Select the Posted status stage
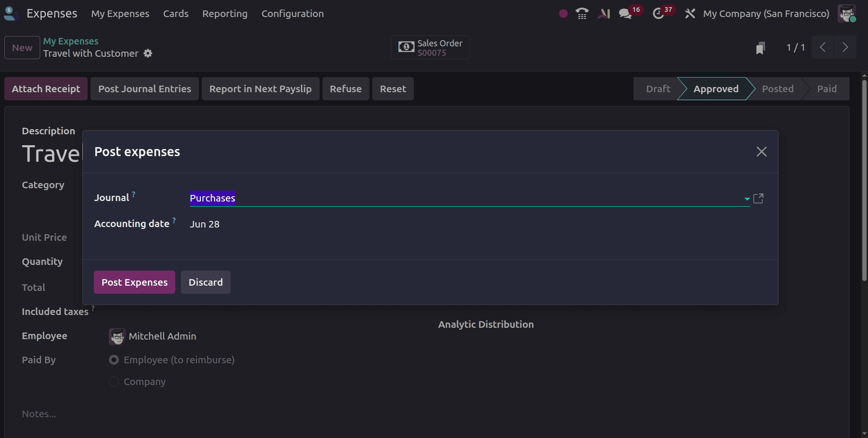This screenshot has height=438, width=868. [x=778, y=89]
